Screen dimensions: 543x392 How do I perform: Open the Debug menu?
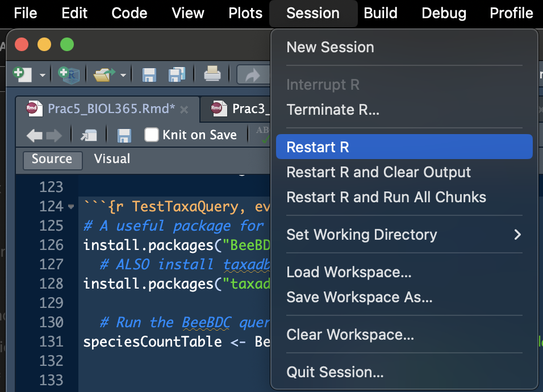click(x=444, y=13)
